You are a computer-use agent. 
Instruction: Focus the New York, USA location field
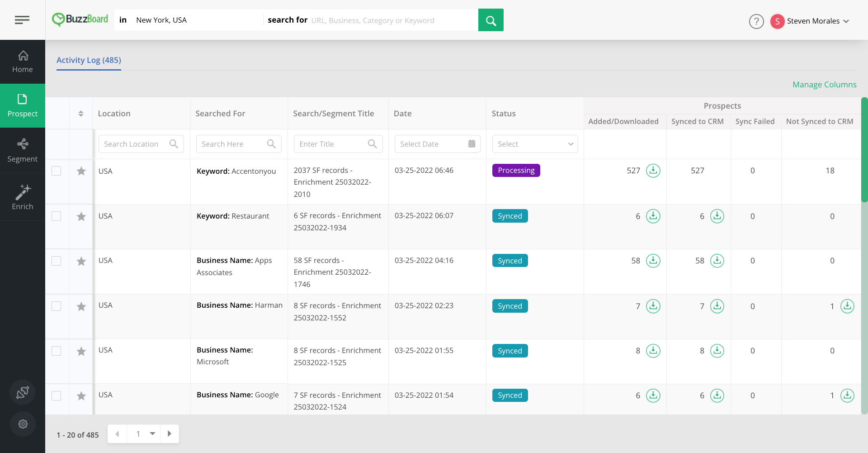point(197,20)
